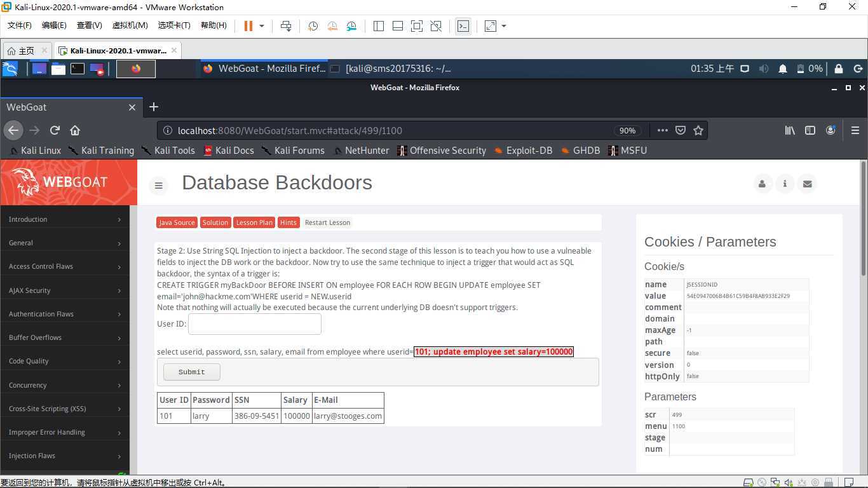Open the Firefox library icon
The width and height of the screenshot is (868, 488).
coord(790,130)
